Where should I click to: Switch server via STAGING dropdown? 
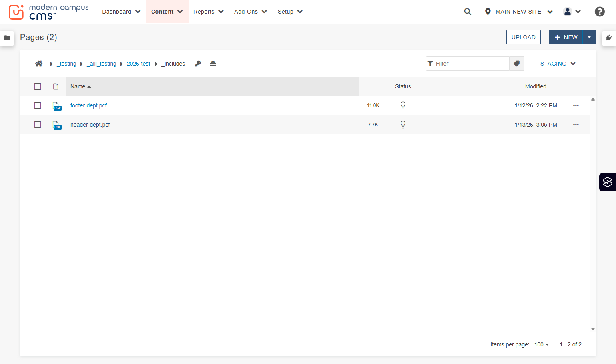(558, 64)
